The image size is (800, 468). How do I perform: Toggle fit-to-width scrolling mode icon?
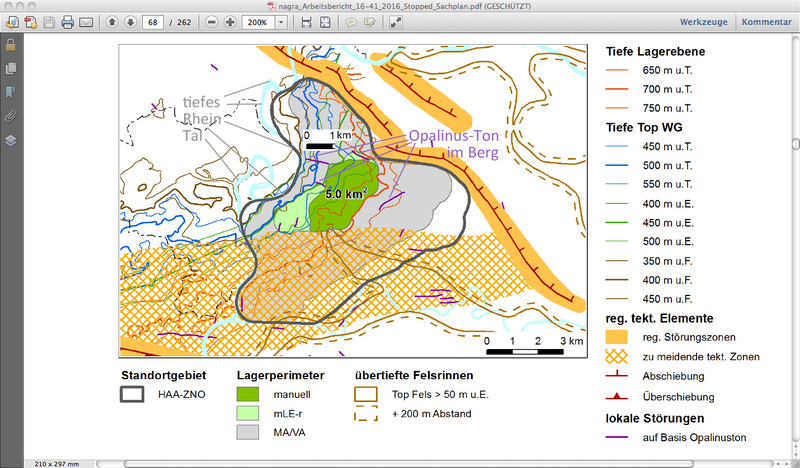tap(306, 22)
